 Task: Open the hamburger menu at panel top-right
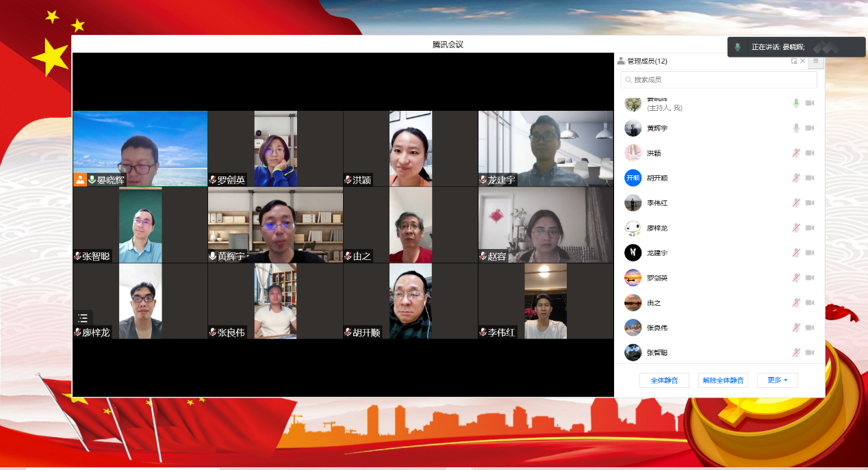tap(816, 61)
